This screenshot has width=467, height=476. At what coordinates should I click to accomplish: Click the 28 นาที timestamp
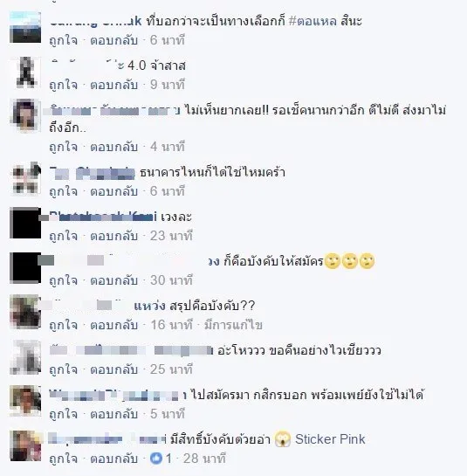204,459
